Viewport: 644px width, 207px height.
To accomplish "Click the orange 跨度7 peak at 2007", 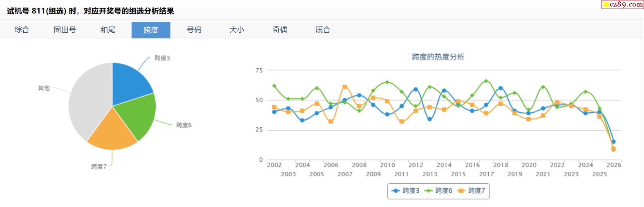I will coord(345,87).
